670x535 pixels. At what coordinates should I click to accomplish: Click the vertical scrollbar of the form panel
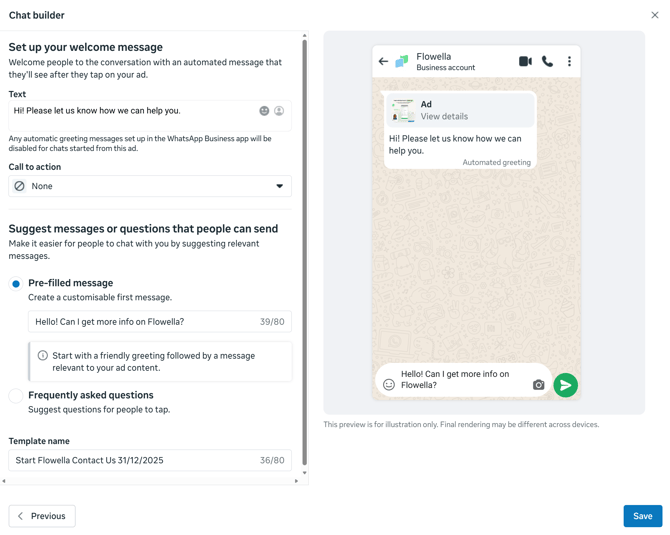coord(305,250)
